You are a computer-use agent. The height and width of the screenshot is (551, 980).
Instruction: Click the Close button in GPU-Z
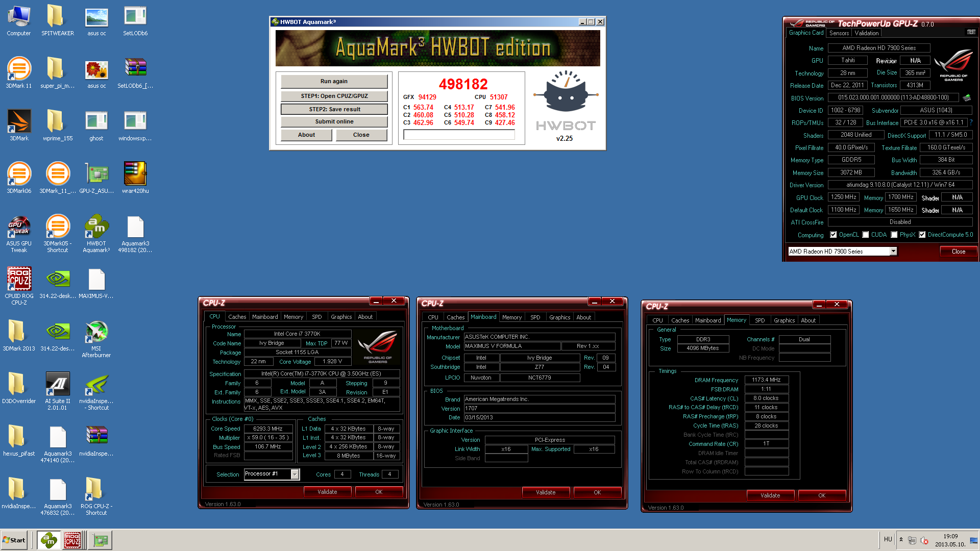[x=959, y=252]
